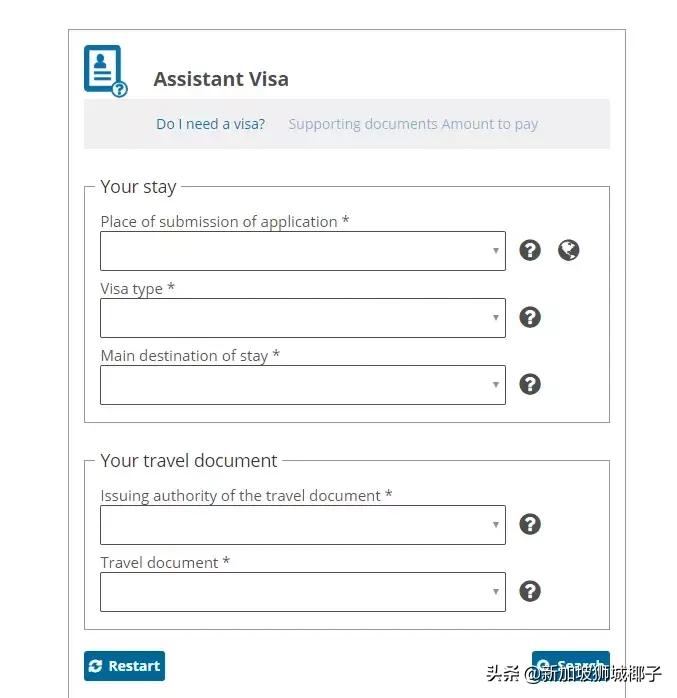The height and width of the screenshot is (698, 677).
Task: Go to Supporting documents step
Action: click(x=363, y=124)
